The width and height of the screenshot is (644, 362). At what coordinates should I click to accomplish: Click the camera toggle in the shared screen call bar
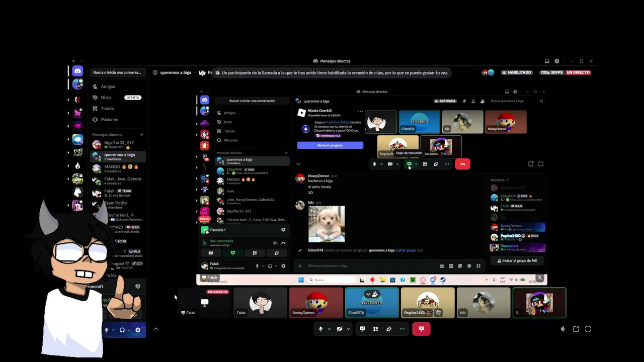click(x=390, y=164)
